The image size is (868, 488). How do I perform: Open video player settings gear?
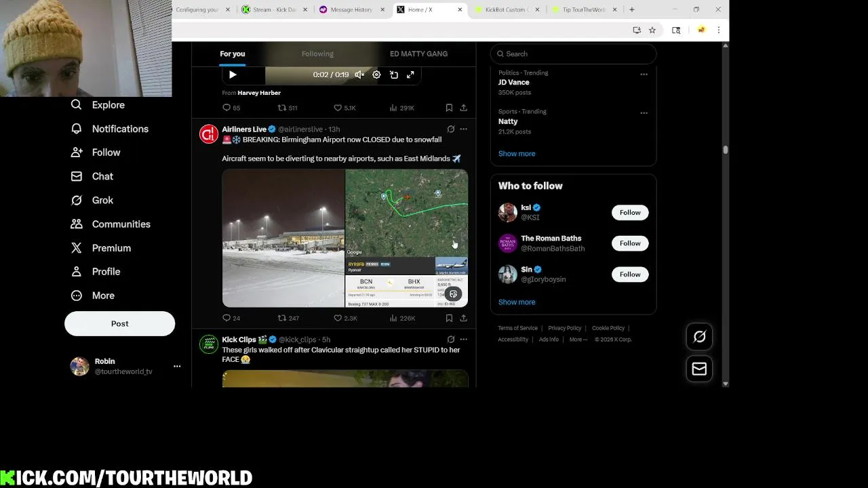376,75
